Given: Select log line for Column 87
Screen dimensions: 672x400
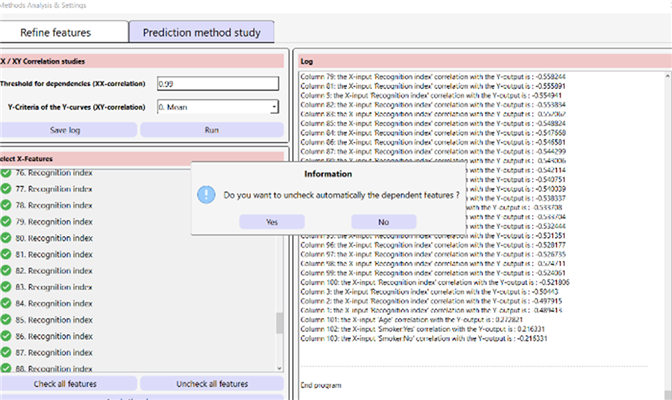Looking at the screenshot, I should (433, 151).
